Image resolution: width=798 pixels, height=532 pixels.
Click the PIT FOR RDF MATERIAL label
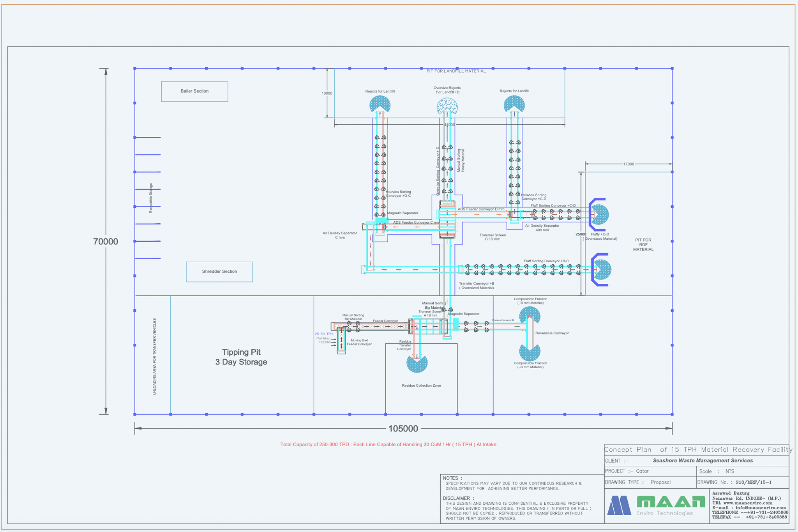point(643,245)
